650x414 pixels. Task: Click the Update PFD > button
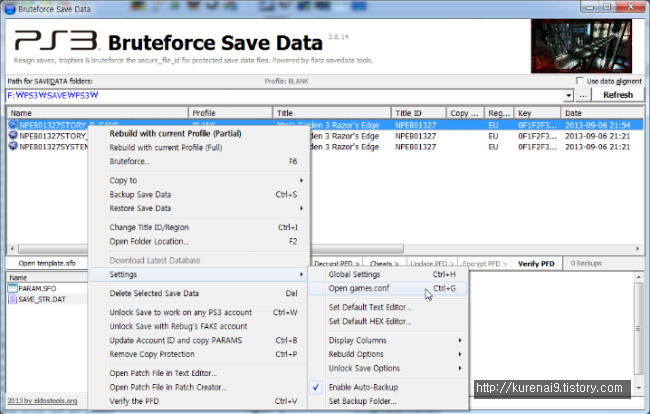[432, 264]
